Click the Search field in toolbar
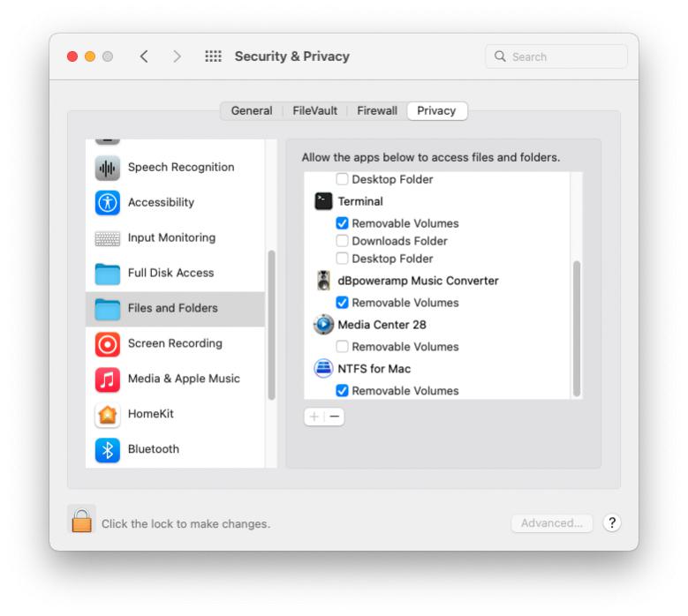Viewport: 688px width, 616px height. [556, 56]
